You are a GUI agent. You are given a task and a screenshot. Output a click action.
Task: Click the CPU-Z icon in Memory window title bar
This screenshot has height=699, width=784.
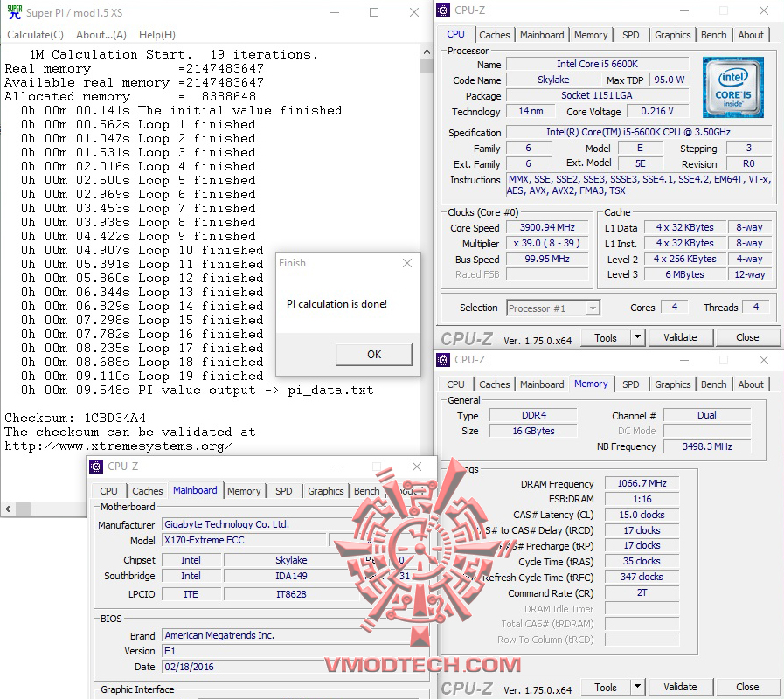pyautogui.click(x=443, y=360)
